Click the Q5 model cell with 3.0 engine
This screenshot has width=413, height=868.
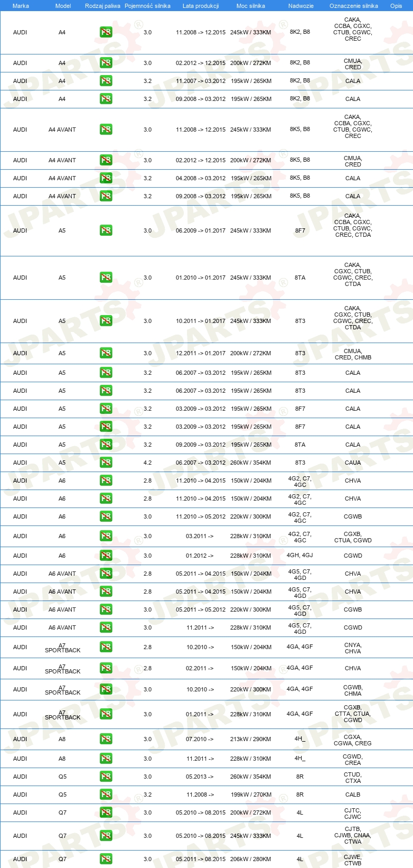tap(62, 777)
